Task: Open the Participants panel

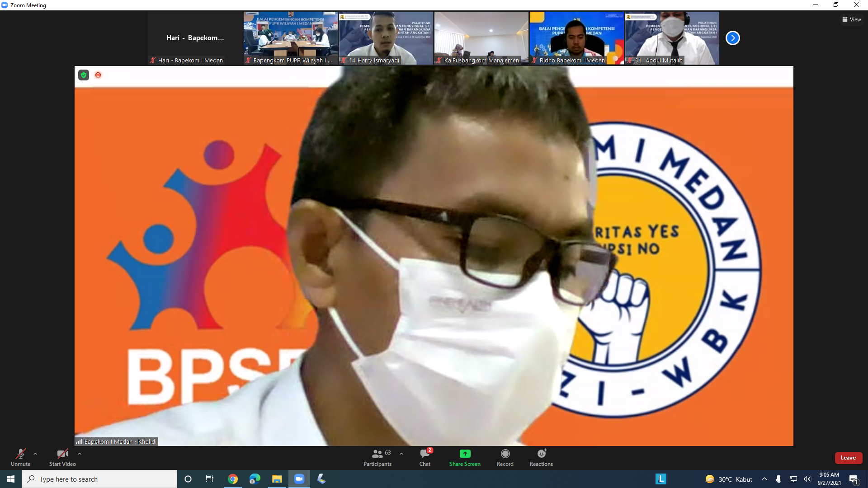Action: click(377, 457)
